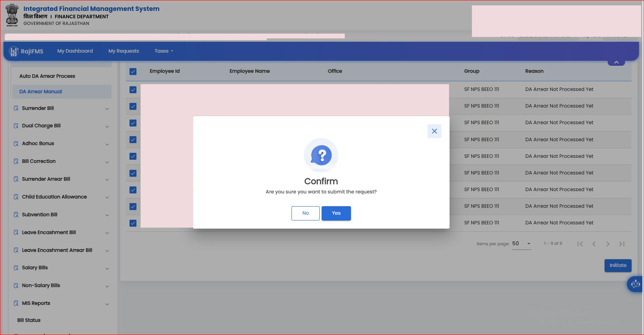This screenshot has width=644, height=335.
Task: Click the RajIFMS logo icon
Action: click(14, 51)
